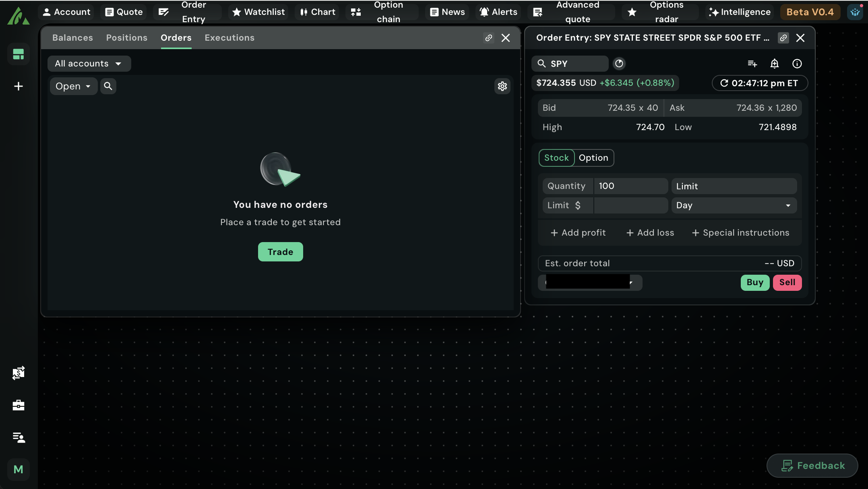The height and width of the screenshot is (489, 868).
Task: Click the search icon in Orders panel
Action: [x=108, y=86]
